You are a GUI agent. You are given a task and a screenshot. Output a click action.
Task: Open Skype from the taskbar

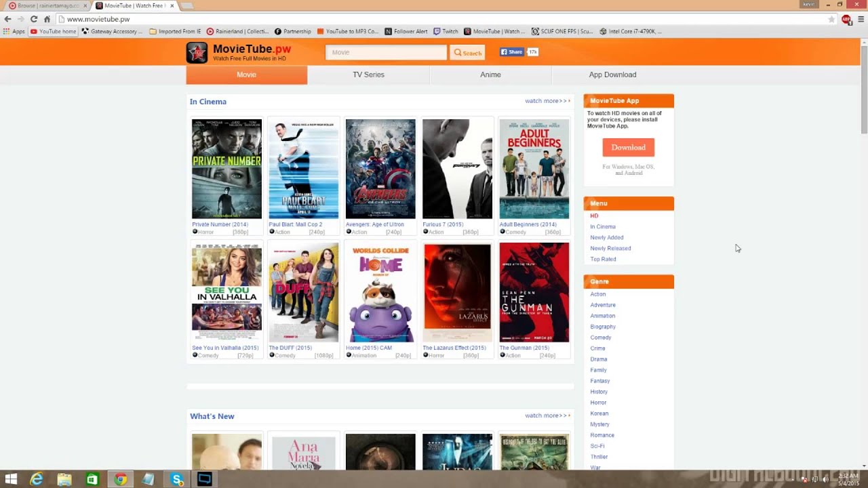177,479
